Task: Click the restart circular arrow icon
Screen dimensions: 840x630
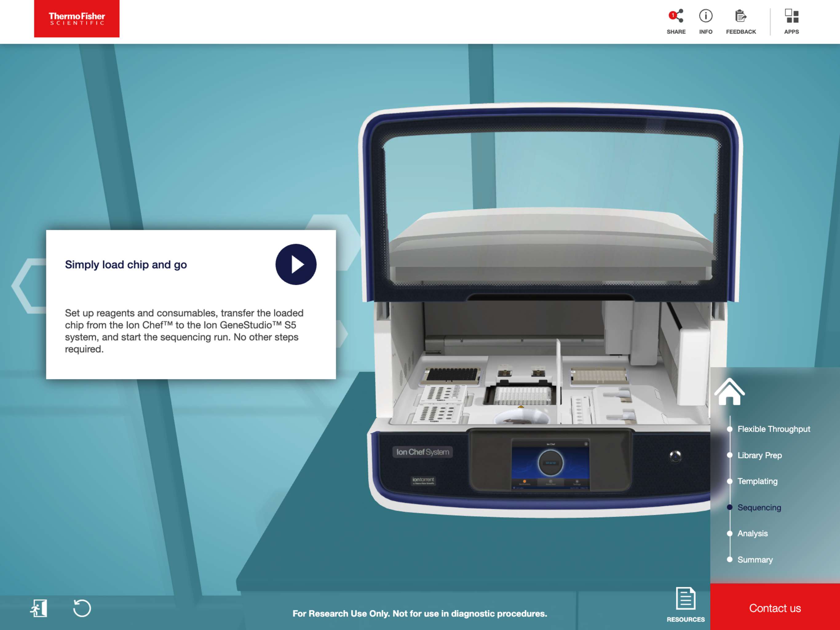Action: 82,608
